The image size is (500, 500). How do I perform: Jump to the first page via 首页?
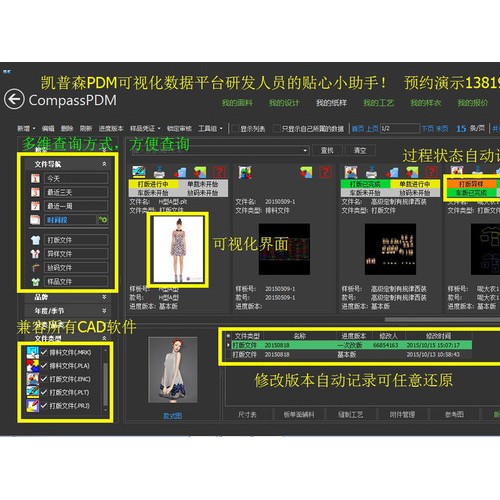358,128
